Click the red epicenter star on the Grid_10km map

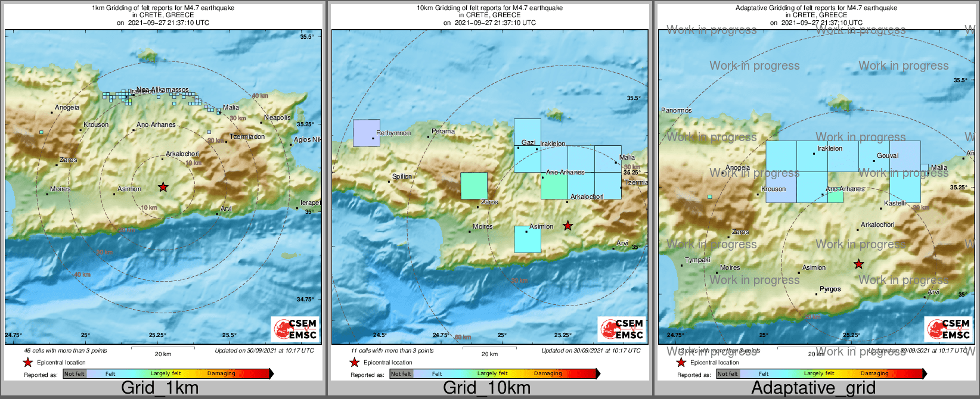coord(567,226)
